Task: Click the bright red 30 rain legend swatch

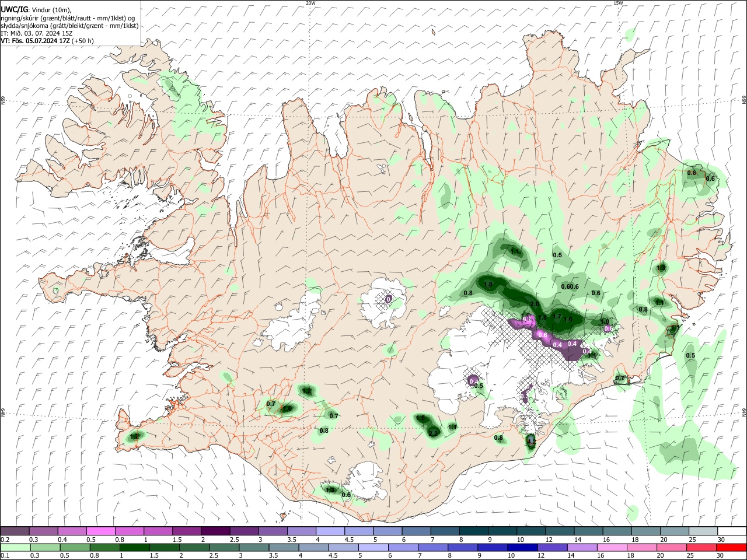Action: pyautogui.click(x=731, y=547)
